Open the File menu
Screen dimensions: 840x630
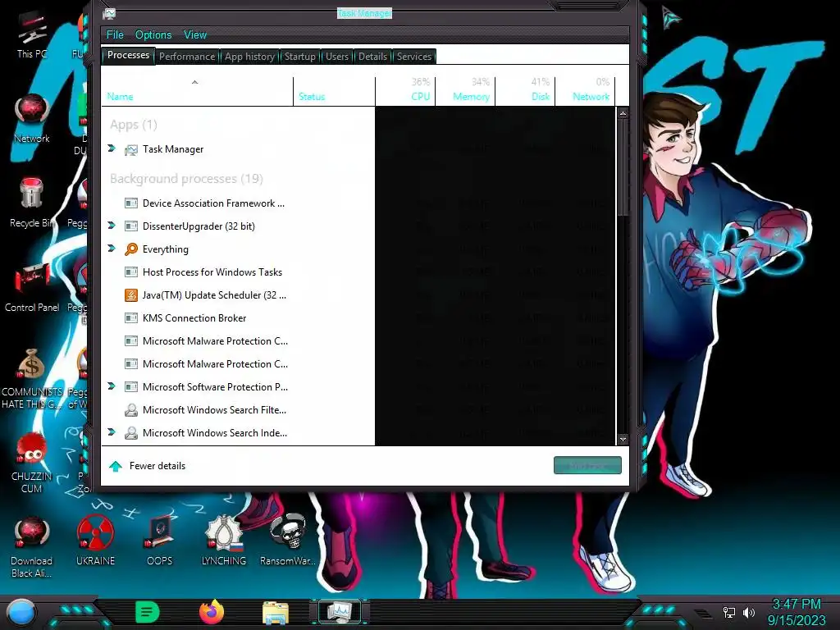[x=115, y=34]
